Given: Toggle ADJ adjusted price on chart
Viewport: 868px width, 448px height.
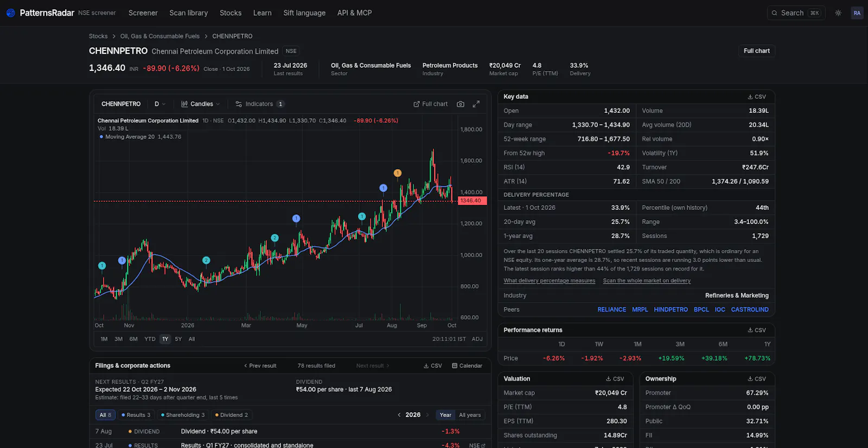Looking at the screenshot, I should (x=477, y=339).
